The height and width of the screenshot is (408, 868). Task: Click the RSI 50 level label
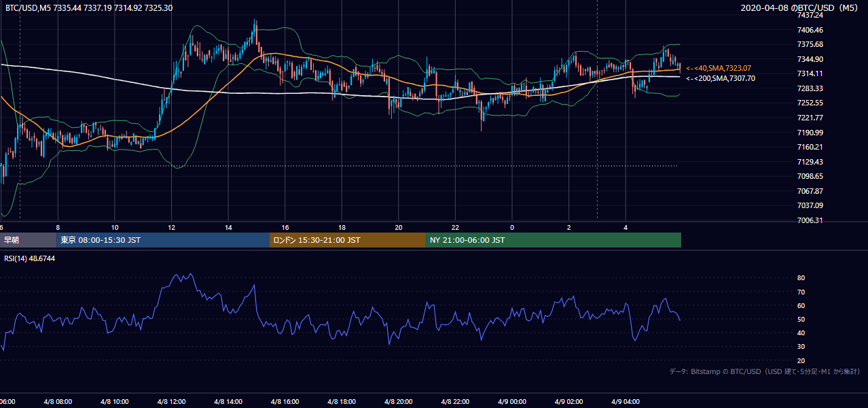click(801, 319)
